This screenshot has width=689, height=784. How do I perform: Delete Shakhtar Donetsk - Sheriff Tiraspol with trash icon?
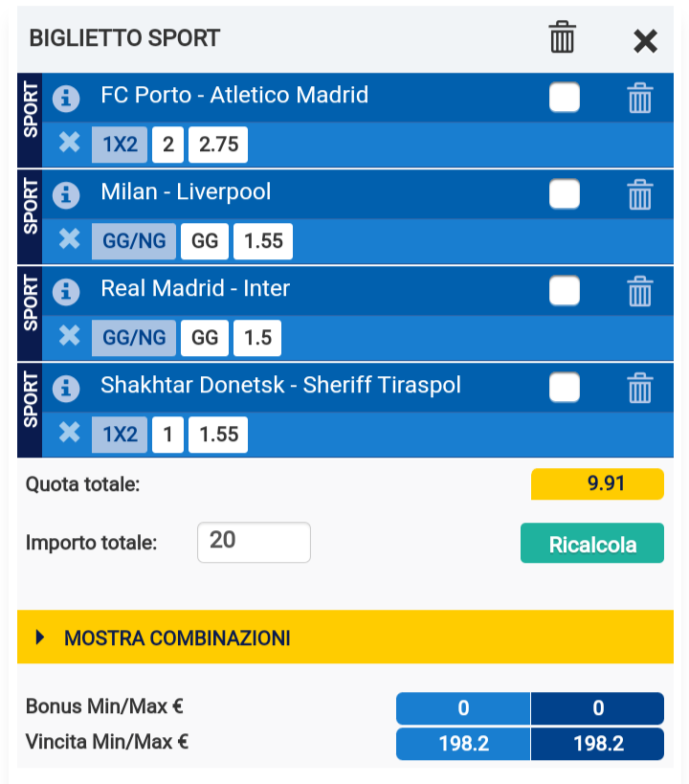639,388
